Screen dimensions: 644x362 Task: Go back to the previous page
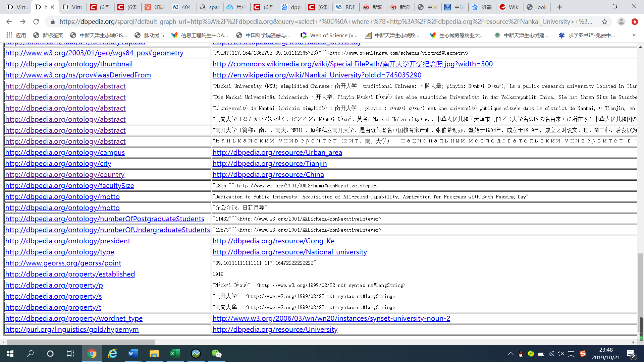(9, 22)
